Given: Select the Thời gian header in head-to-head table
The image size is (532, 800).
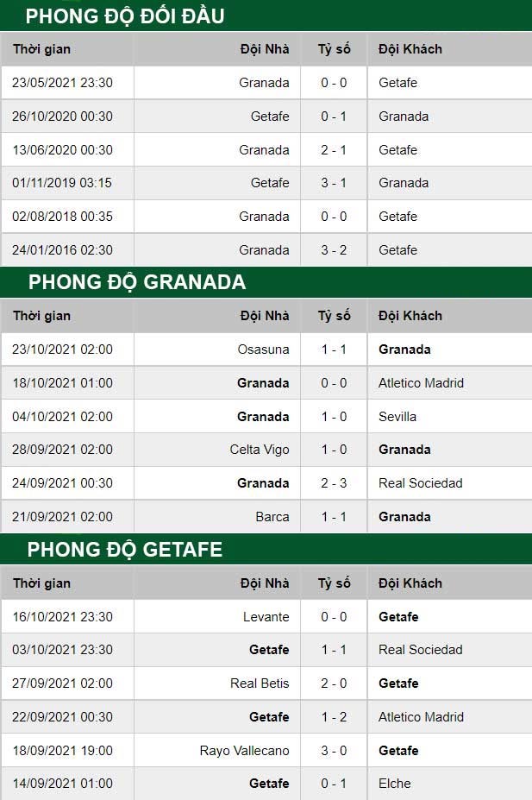Looking at the screenshot, I should (x=41, y=49).
